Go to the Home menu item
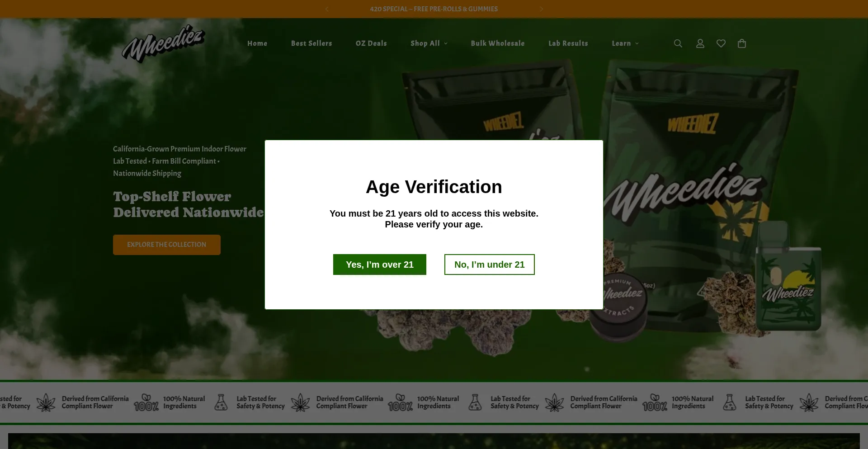The width and height of the screenshot is (868, 449). (257, 43)
